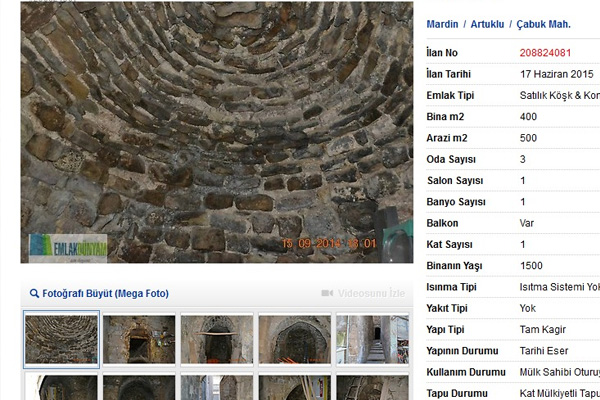Click the Oda Sayısı label
Image resolution: width=600 pixels, height=400 pixels.
[451, 160]
